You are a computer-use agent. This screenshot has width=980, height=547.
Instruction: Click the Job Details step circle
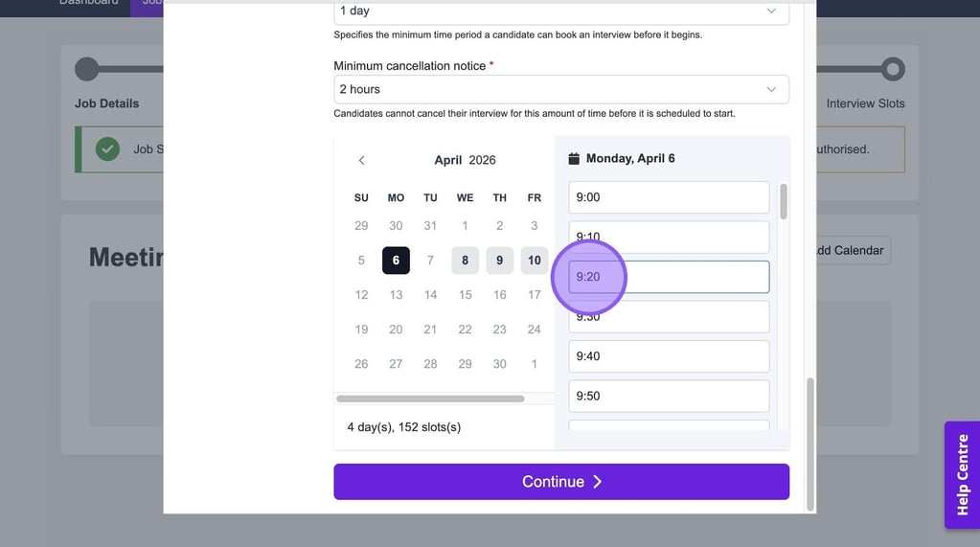pos(87,69)
